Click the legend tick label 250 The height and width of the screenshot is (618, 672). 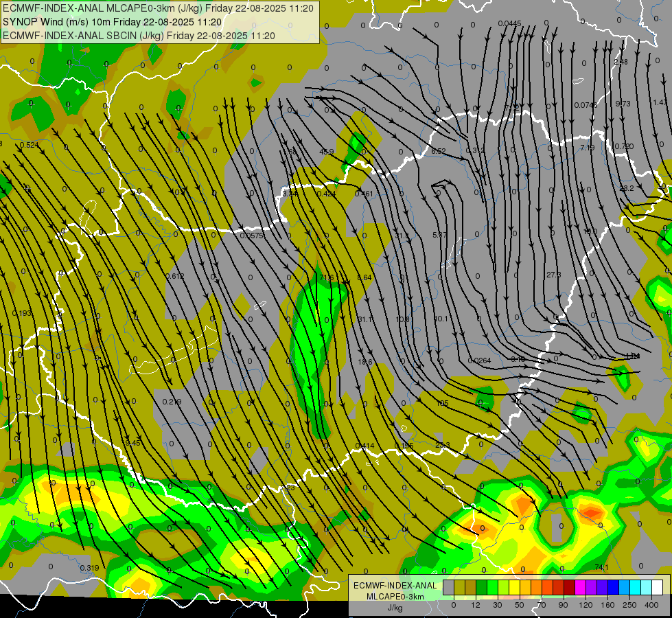coord(629,605)
